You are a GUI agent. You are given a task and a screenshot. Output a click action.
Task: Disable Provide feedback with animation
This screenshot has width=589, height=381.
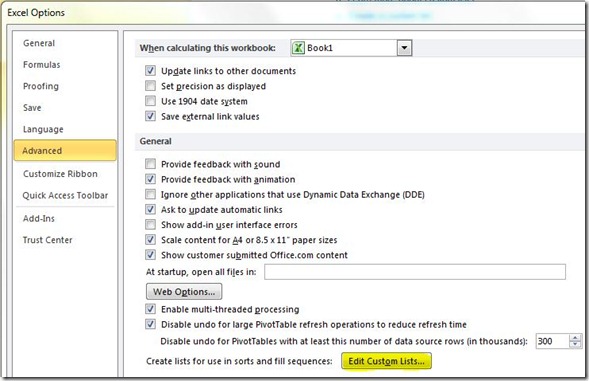pyautogui.click(x=150, y=179)
